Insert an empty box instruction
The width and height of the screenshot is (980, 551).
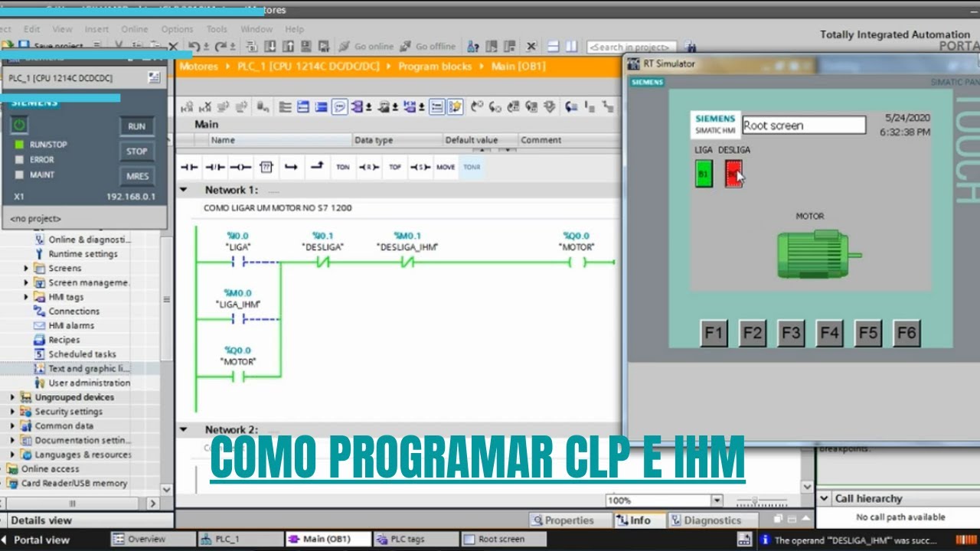coord(266,167)
